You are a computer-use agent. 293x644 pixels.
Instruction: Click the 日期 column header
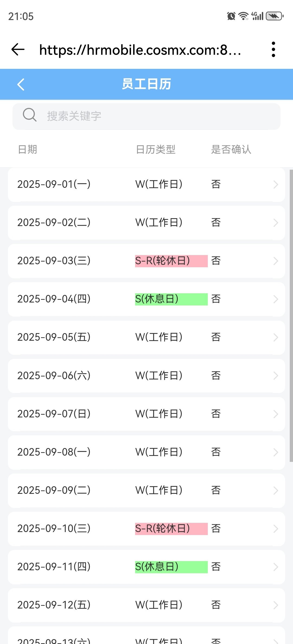click(x=27, y=149)
